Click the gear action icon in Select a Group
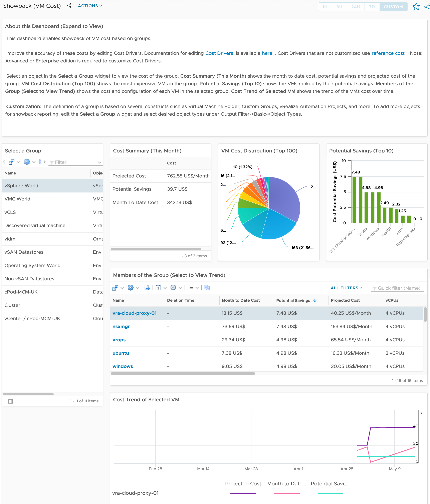 [27, 162]
